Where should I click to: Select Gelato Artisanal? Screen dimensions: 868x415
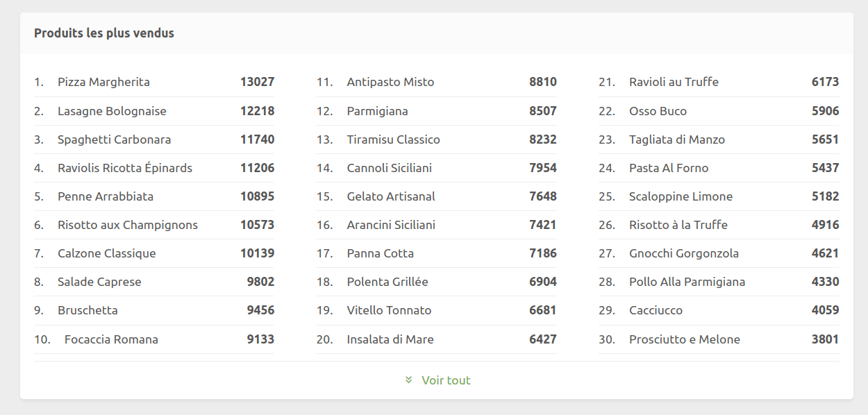(391, 196)
